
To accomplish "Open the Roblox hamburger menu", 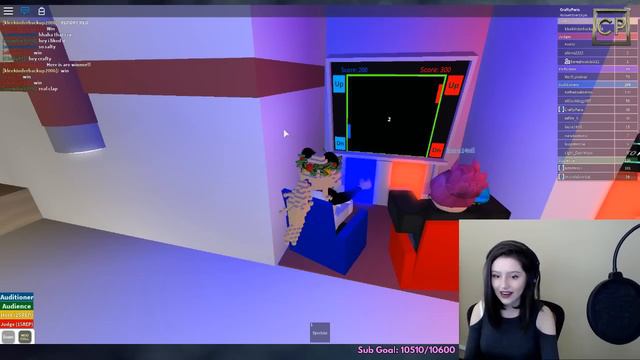I will [x=8, y=11].
